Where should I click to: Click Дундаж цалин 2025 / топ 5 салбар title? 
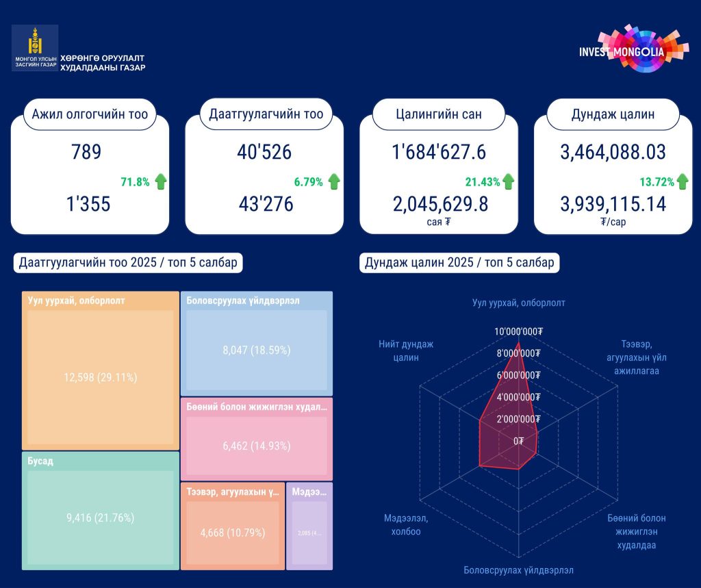(459, 262)
